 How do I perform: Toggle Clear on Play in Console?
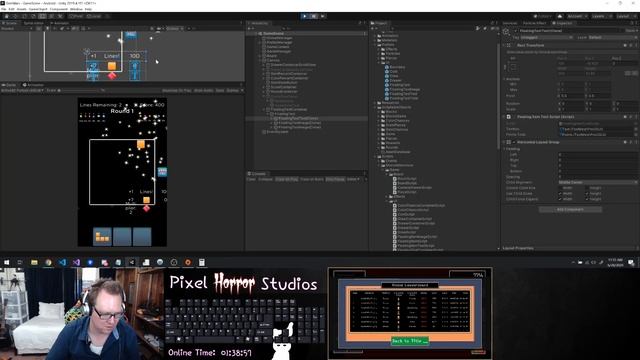287,179
